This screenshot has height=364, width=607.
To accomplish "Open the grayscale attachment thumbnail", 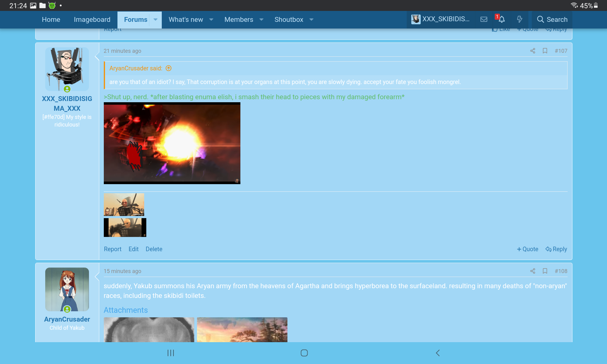I will pos(149,330).
